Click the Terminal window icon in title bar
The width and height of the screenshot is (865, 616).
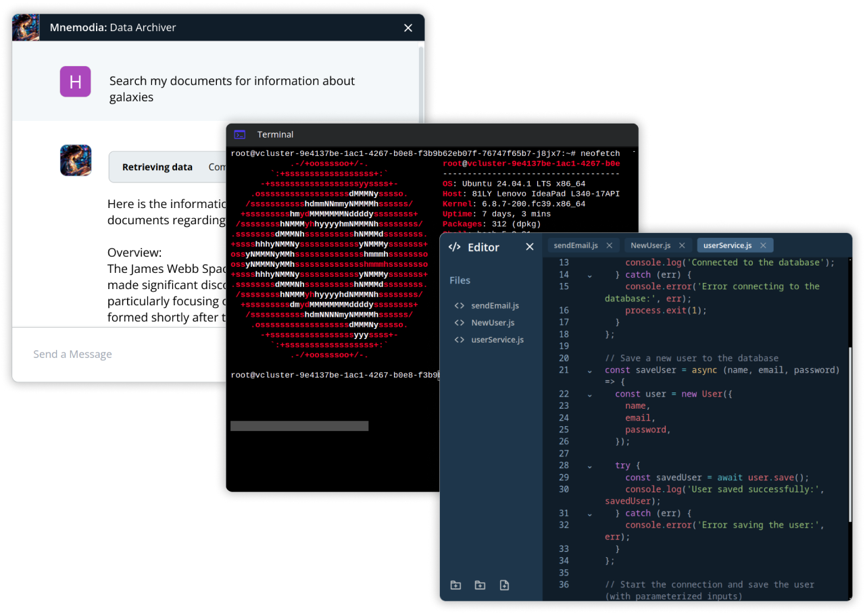[x=239, y=134]
